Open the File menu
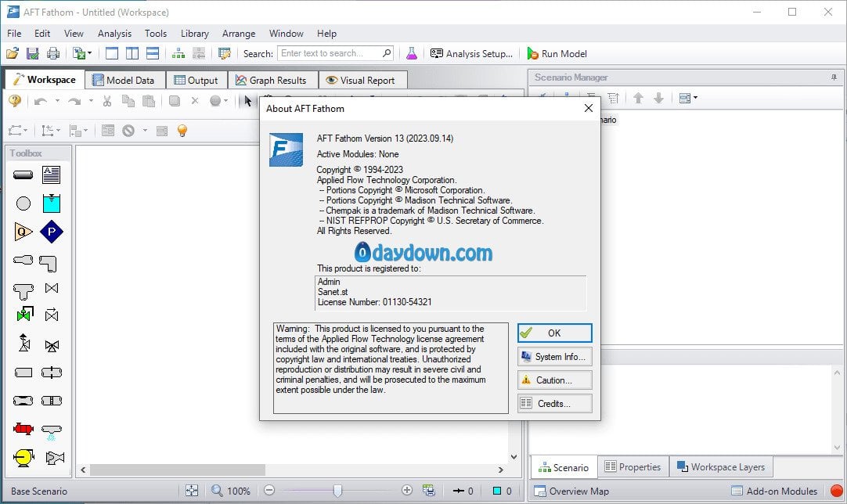Image resolution: width=847 pixels, height=504 pixels. (15, 34)
